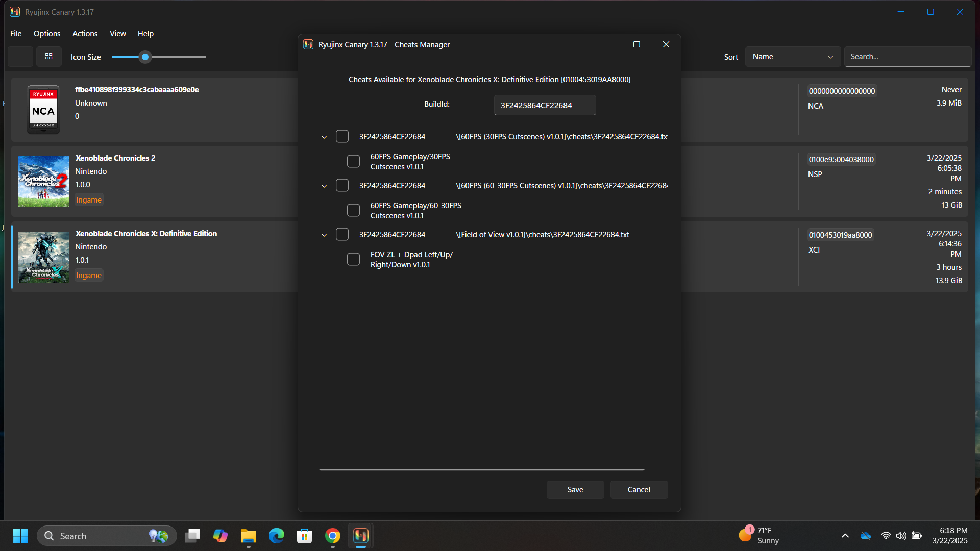The image size is (980, 551).
Task: Open the File menu
Action: 16,34
